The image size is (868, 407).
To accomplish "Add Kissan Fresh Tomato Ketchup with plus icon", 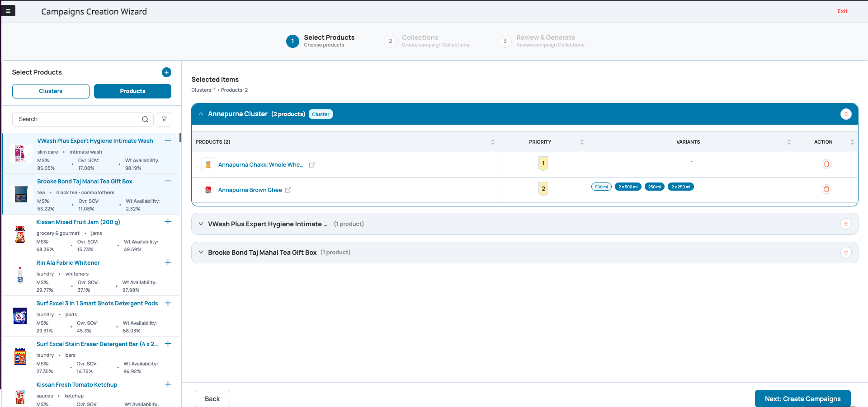I will pos(168,384).
